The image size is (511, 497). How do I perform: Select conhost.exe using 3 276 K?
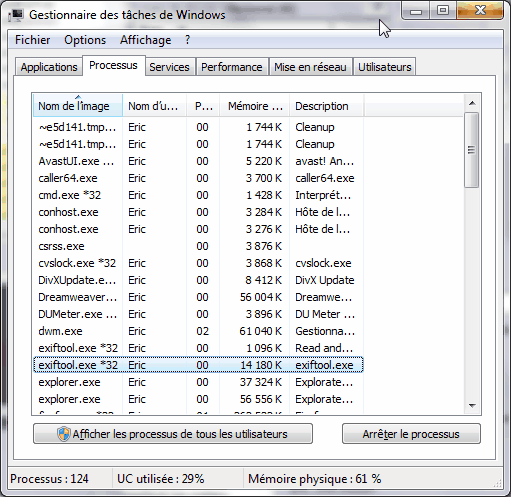[x=198, y=229]
